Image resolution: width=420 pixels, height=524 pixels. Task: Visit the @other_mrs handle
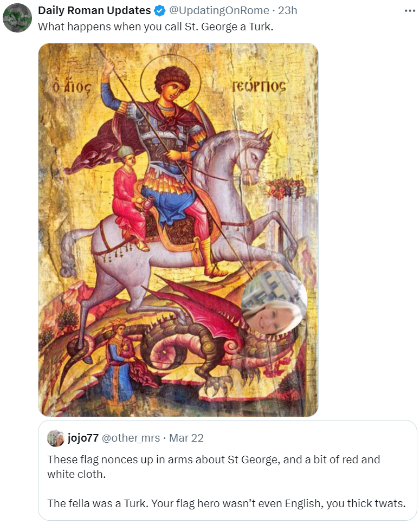click(x=131, y=438)
